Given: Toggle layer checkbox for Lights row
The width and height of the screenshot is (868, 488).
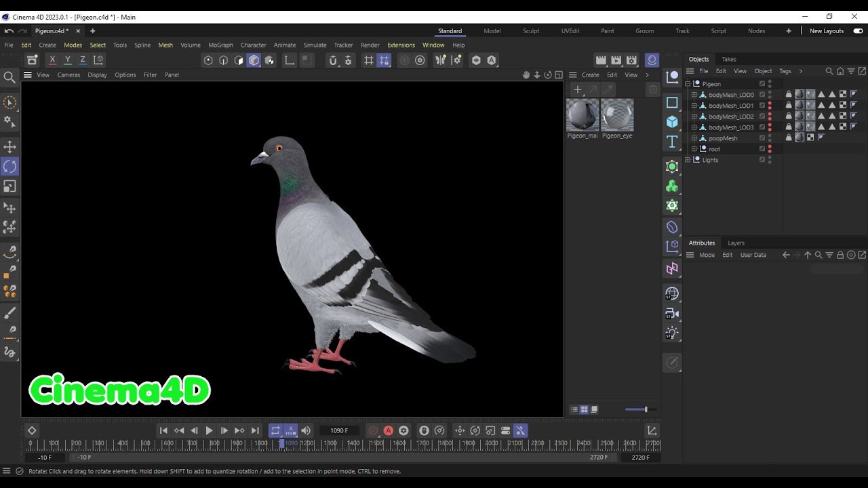Looking at the screenshot, I should tap(762, 160).
